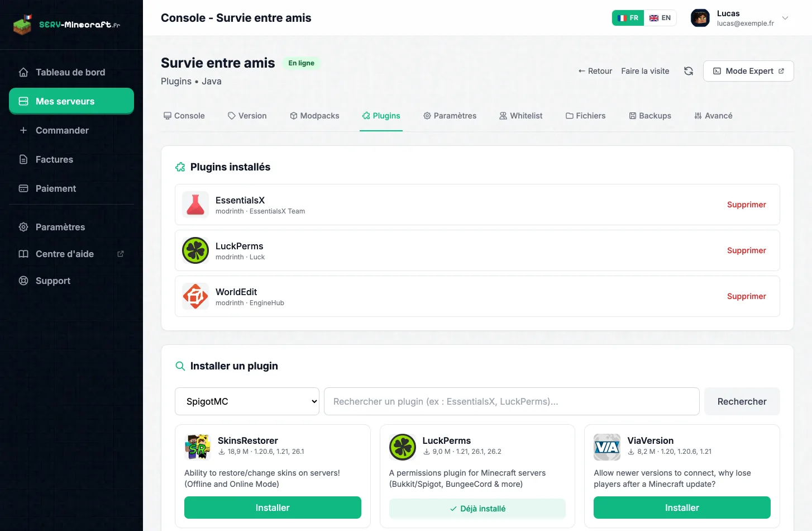
Task: Install the SkinsRestorer plugin
Action: pyautogui.click(x=273, y=508)
